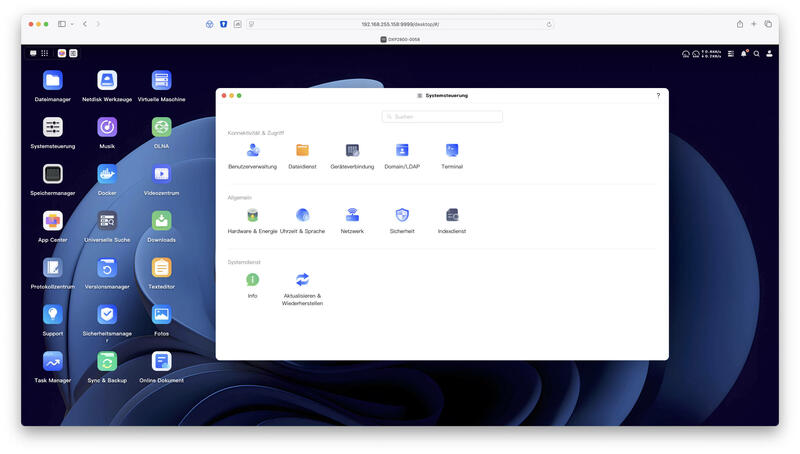Click the Suchen search field

(x=442, y=117)
